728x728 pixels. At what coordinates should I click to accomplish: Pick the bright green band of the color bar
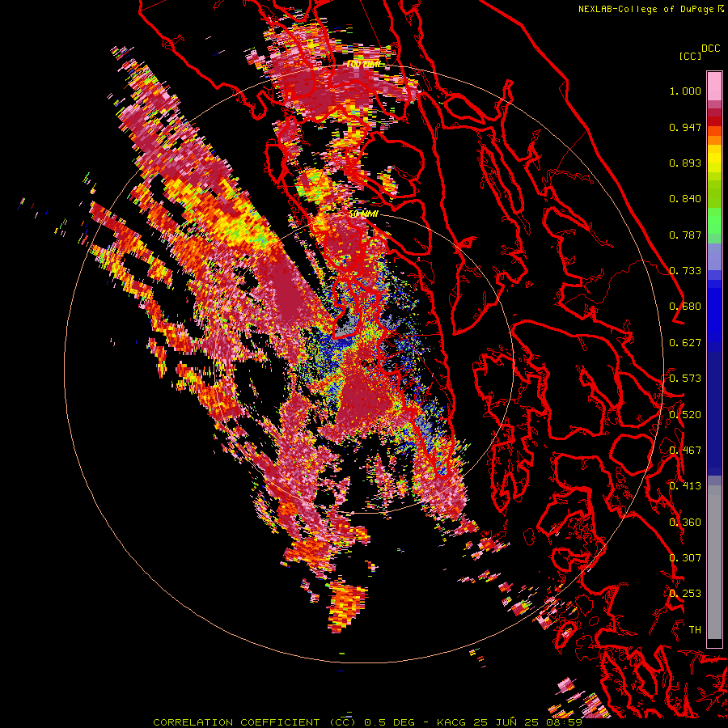click(714, 221)
